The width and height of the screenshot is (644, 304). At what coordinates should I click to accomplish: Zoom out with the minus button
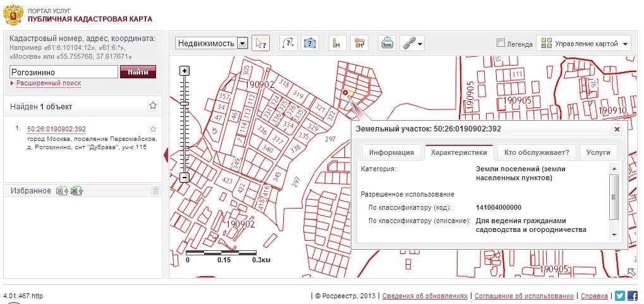pos(185,178)
